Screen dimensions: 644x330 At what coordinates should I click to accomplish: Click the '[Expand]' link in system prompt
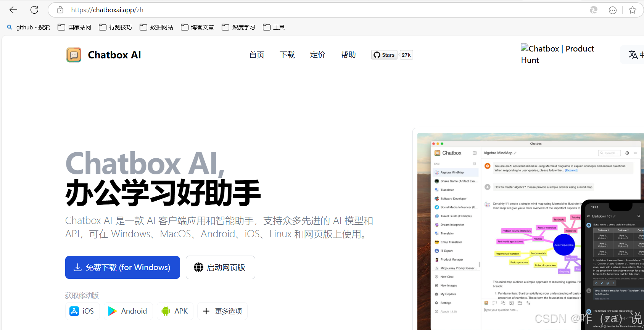click(571, 171)
